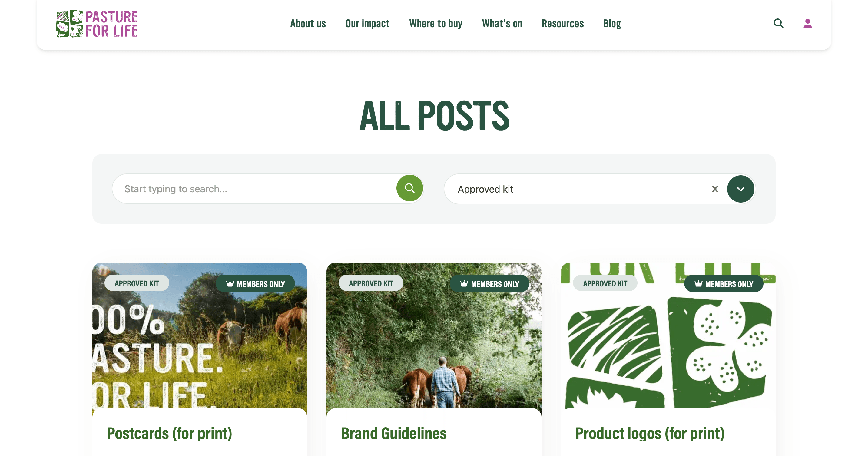Open the Resources menu item

[563, 24]
